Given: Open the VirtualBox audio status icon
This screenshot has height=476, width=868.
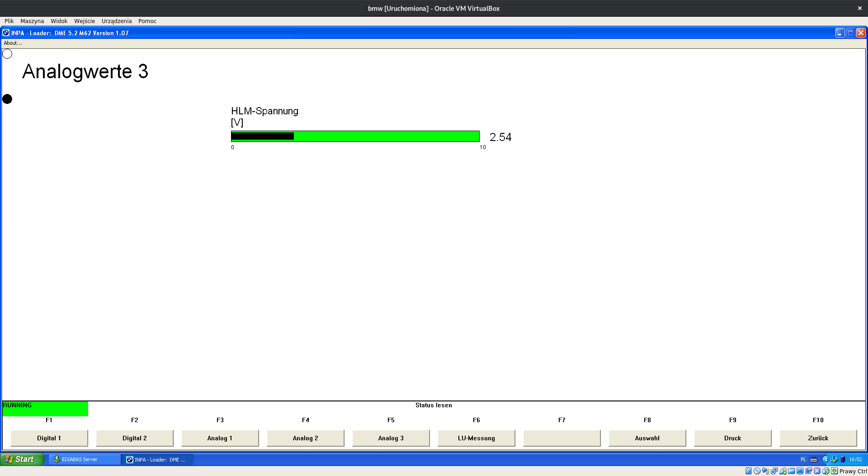Looking at the screenshot, I should click(x=766, y=471).
